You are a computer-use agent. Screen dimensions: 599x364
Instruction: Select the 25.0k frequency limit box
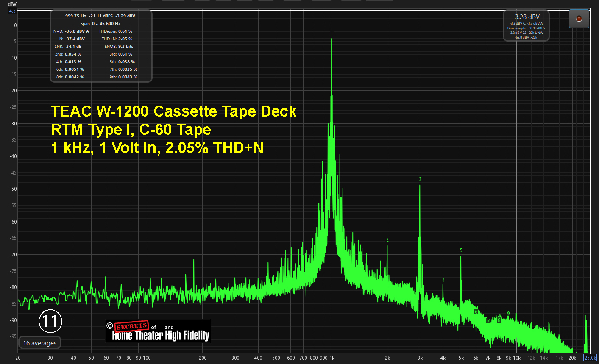coord(590,358)
